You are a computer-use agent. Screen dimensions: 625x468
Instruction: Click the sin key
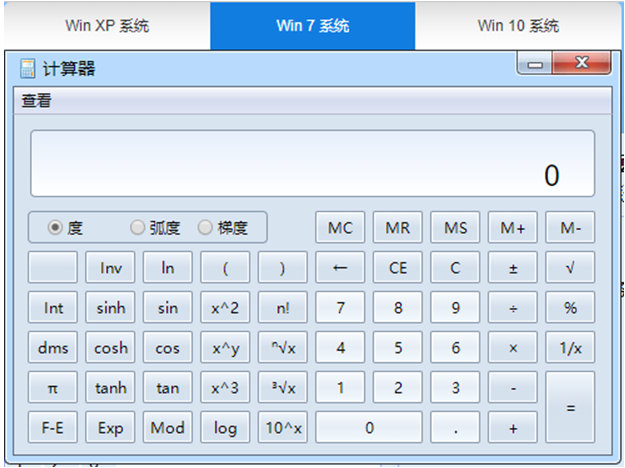(x=167, y=307)
